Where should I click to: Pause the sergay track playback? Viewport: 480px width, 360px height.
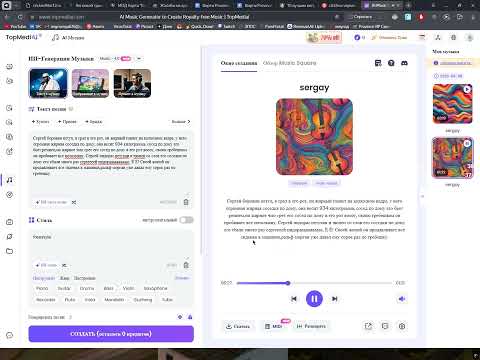pyautogui.click(x=314, y=299)
